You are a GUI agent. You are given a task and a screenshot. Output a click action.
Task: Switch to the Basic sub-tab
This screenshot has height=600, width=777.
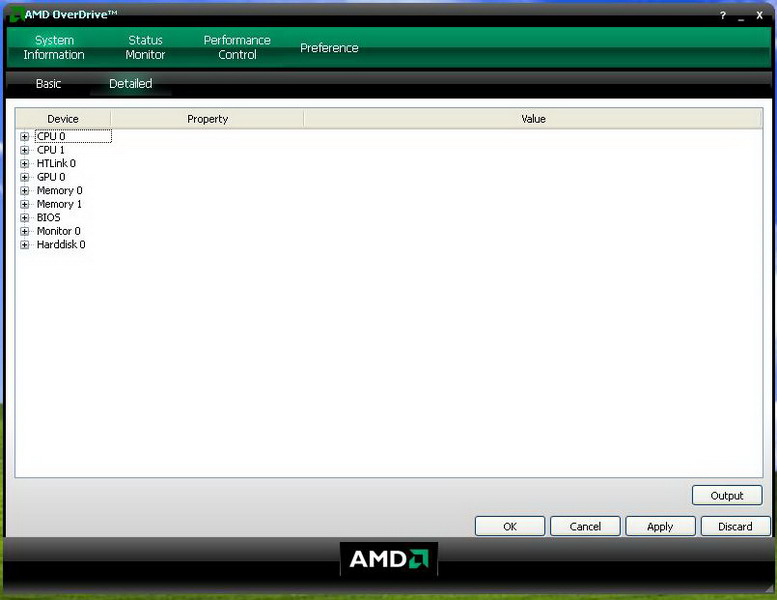click(x=48, y=84)
